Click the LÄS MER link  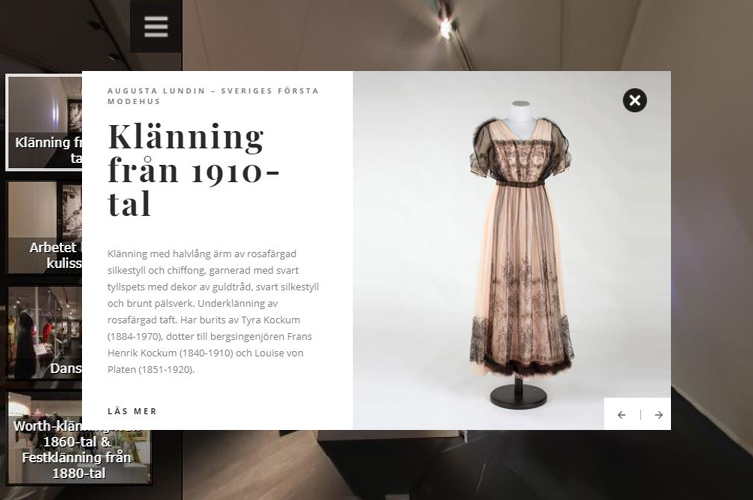coord(133,411)
